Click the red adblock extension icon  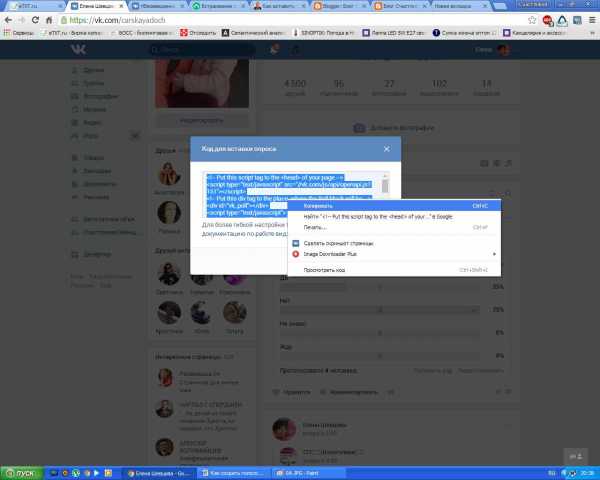coord(547,20)
